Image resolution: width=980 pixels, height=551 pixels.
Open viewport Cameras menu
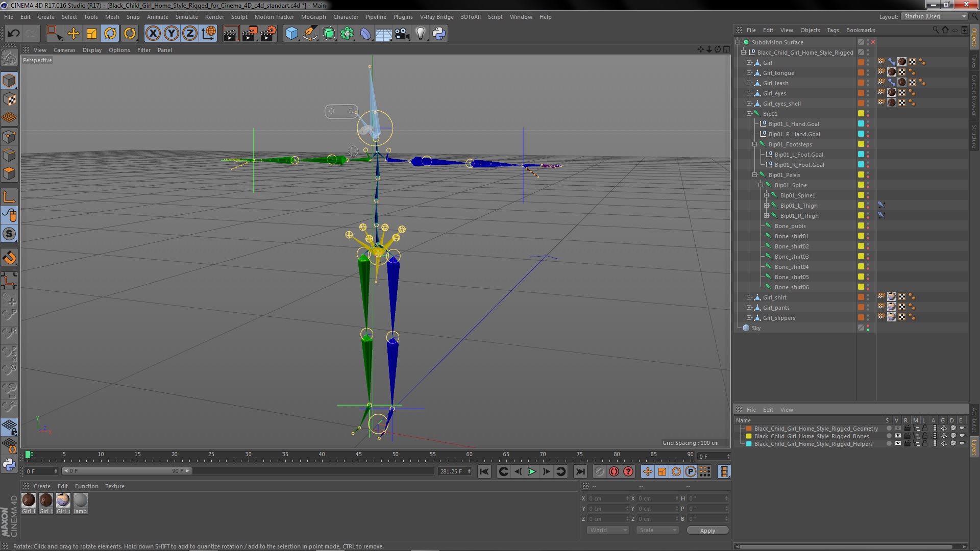coord(64,50)
